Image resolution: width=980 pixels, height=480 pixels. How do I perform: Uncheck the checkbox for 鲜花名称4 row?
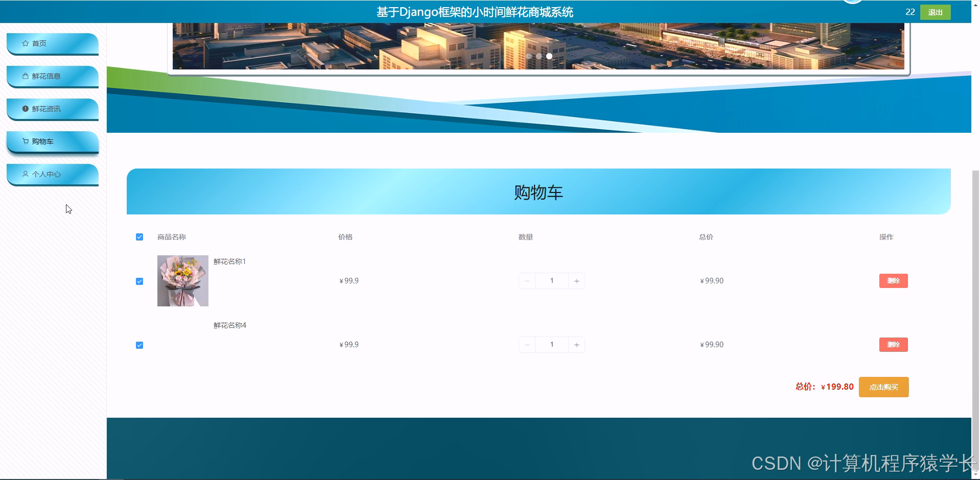coord(139,345)
